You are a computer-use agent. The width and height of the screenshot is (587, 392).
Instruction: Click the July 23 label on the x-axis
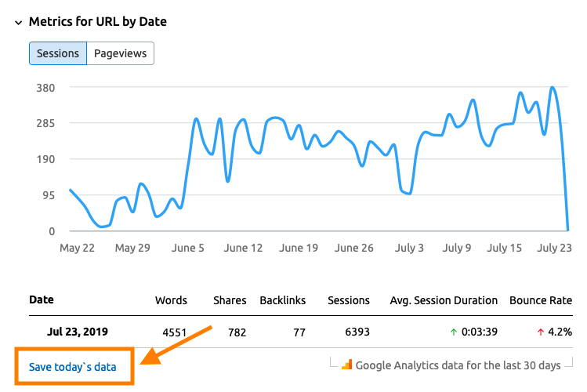555,248
